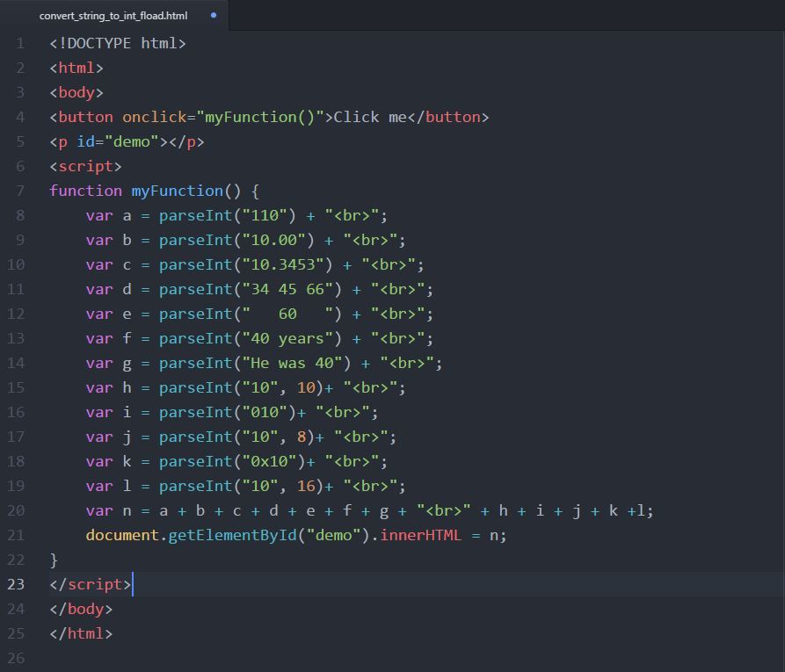Click the opening <body> tag on line 3

pyautogui.click(x=76, y=92)
